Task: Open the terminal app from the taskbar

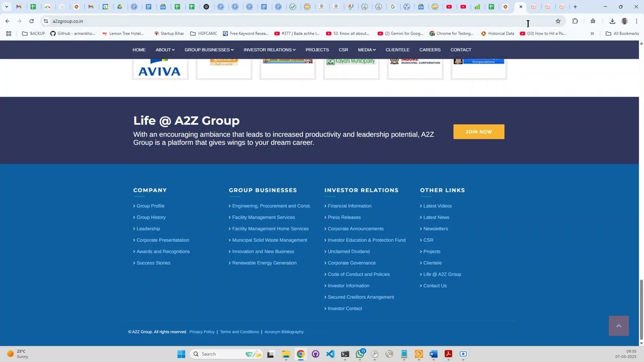Action: click(x=345, y=354)
